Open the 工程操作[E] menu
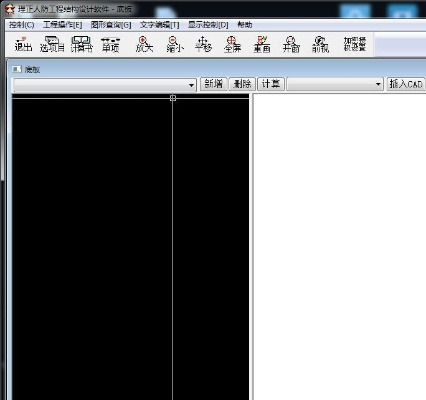 (63, 25)
